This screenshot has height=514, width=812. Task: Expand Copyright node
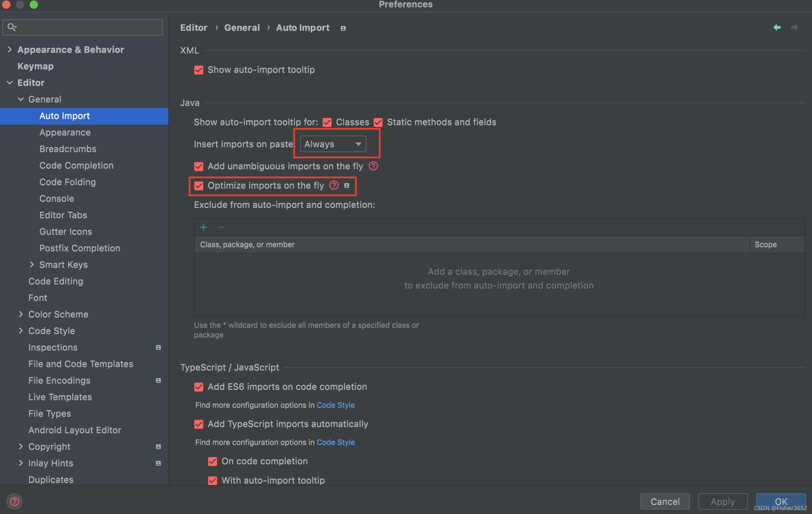[20, 446]
